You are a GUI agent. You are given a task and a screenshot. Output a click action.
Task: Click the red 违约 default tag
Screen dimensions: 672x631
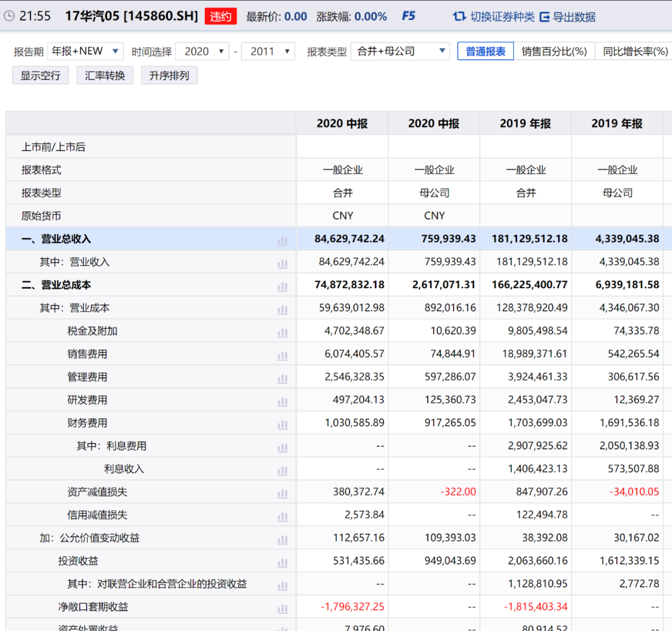pyautogui.click(x=220, y=16)
